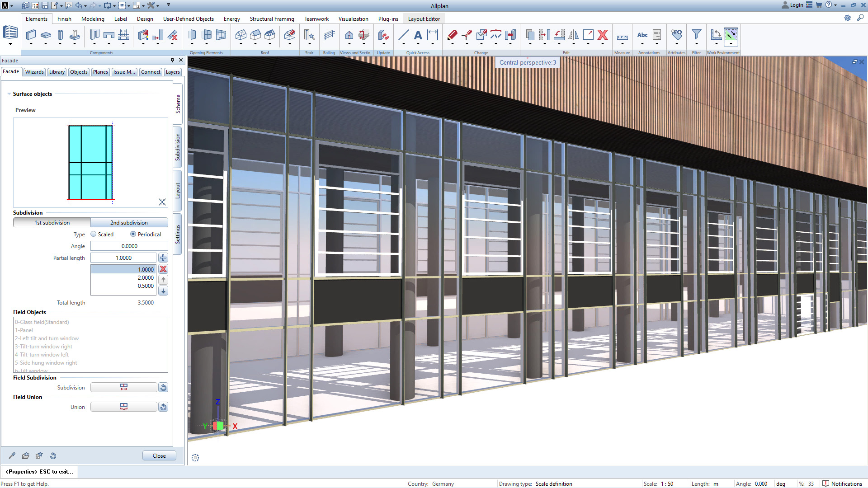This screenshot has width=868, height=488.
Task: Switch to the Library palette tab
Action: point(57,72)
